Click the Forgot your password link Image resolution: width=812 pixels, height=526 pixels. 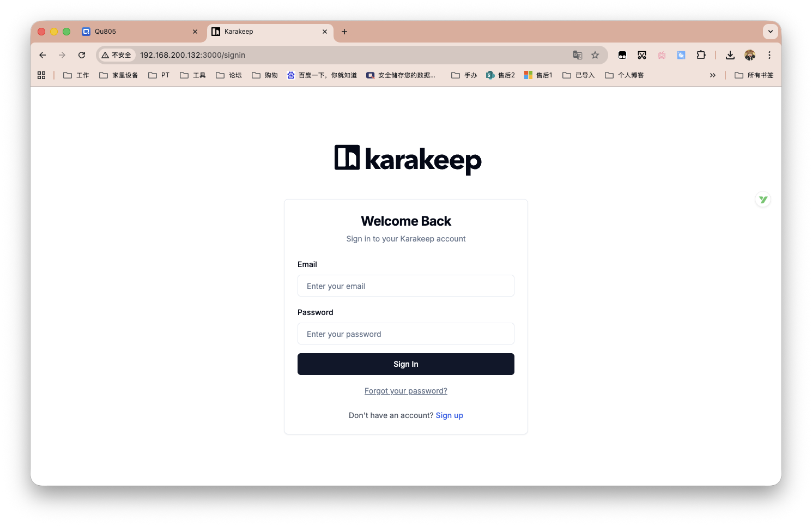point(405,391)
